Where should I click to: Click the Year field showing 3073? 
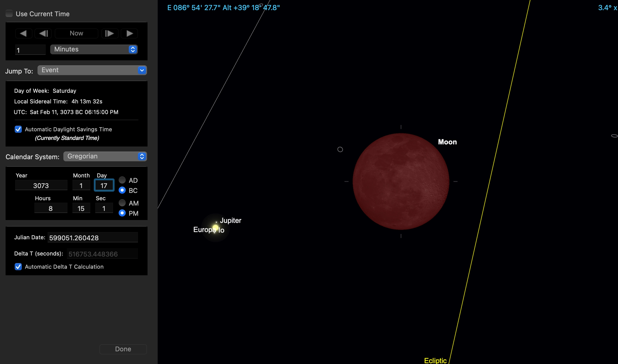click(41, 186)
